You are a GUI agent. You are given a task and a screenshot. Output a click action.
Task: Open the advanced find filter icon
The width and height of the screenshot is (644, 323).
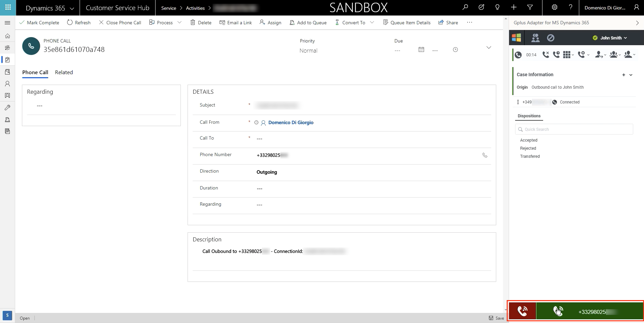pos(530,7)
